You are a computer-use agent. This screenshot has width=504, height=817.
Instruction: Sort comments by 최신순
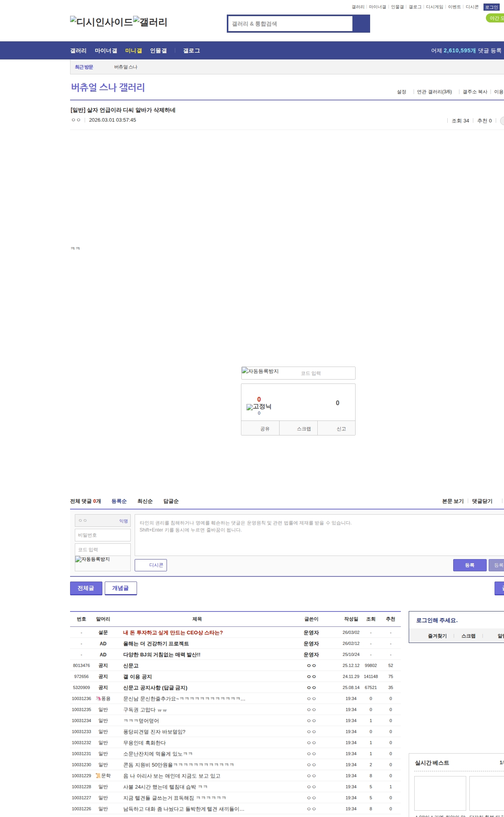click(x=145, y=501)
